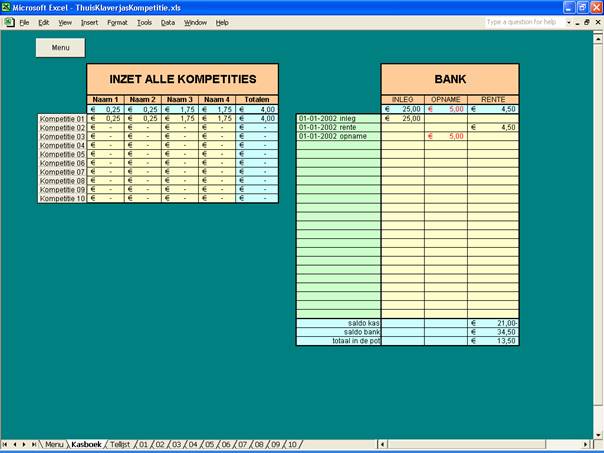Viewport: 604px width, 453px height.
Task: Click the horizontal scrollbar left arrow
Action: [382, 445]
